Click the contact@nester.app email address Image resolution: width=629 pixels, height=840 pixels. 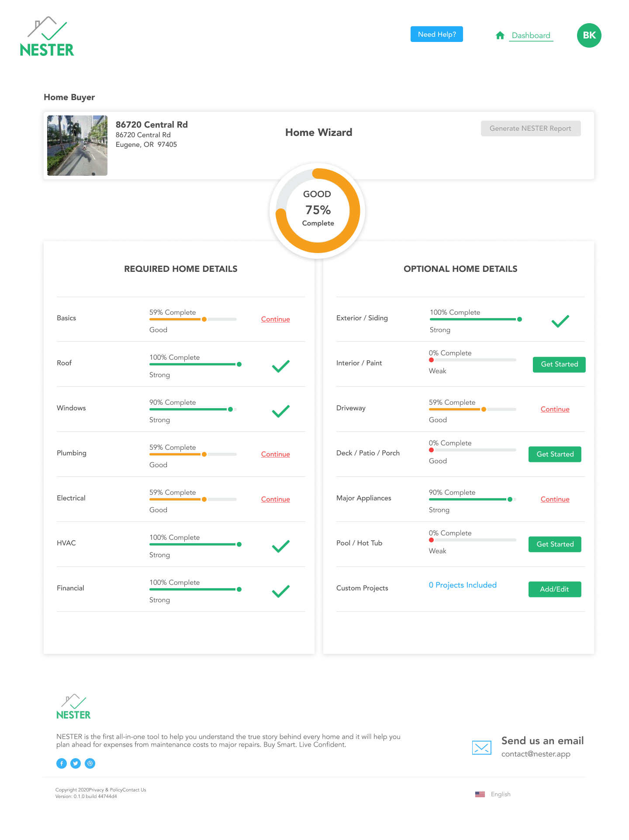536,754
